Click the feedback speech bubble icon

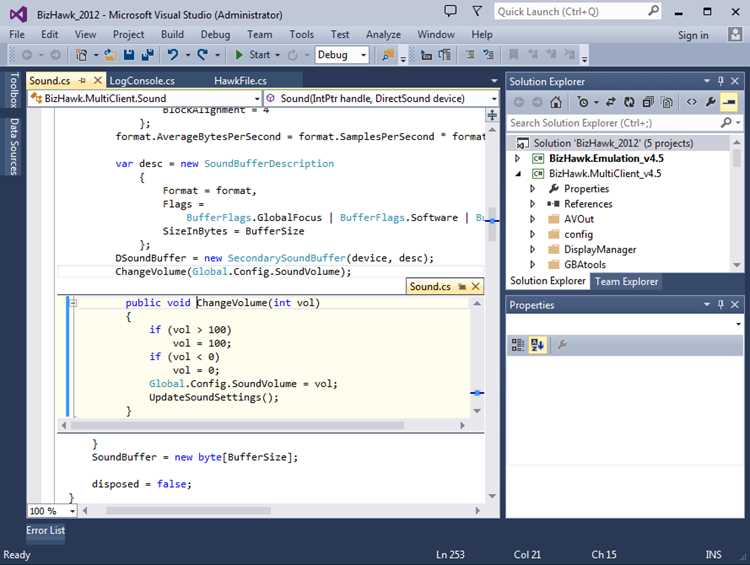tap(450, 11)
